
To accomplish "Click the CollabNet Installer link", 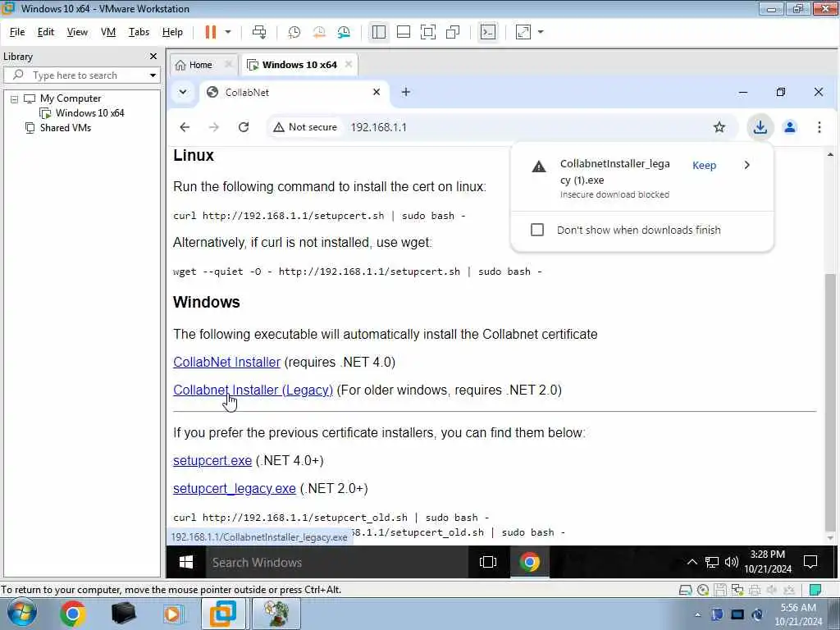I will pos(226,362).
